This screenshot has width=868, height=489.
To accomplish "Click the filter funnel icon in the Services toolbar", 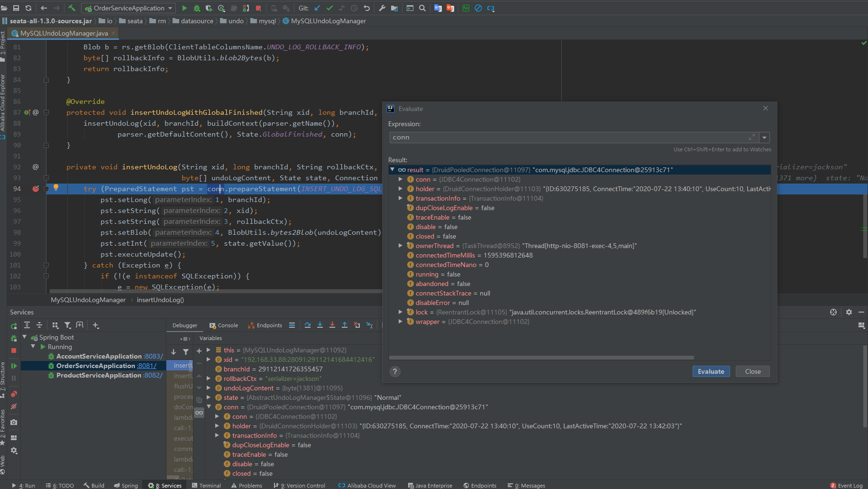I will (x=68, y=325).
